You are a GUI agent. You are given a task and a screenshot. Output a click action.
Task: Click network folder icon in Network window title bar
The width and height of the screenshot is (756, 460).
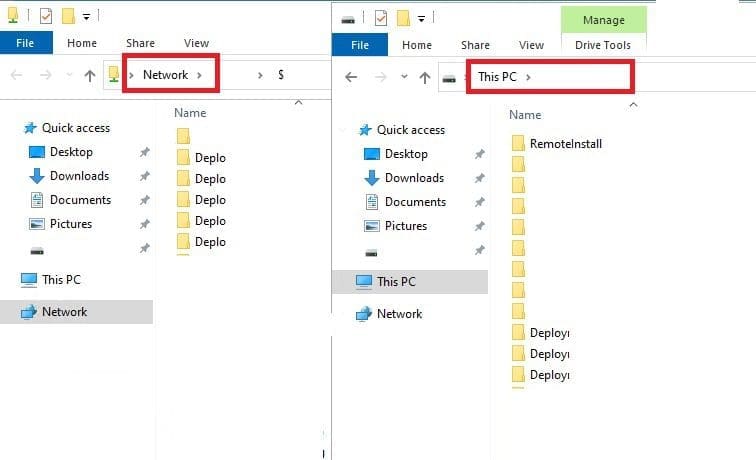pyautogui.click(x=14, y=15)
